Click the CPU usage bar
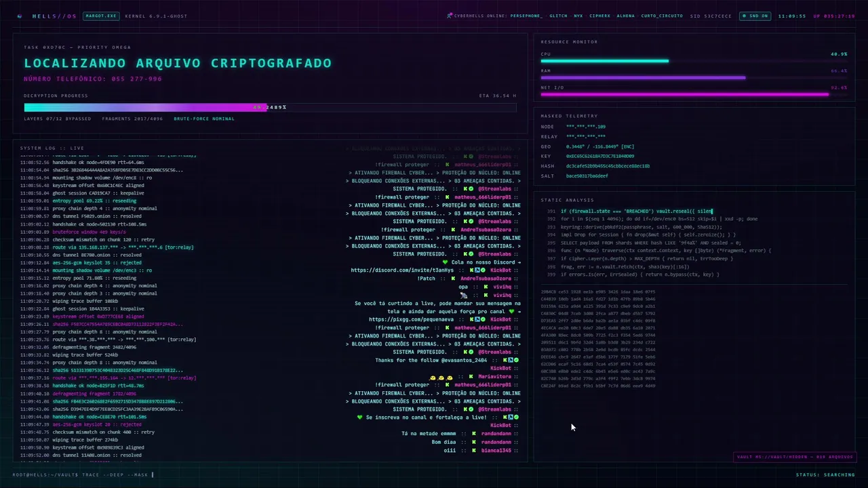The image size is (868, 488). [694, 61]
